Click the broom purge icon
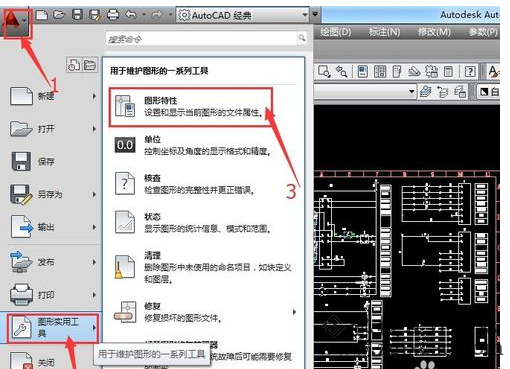The width and height of the screenshot is (510, 369). tap(125, 267)
